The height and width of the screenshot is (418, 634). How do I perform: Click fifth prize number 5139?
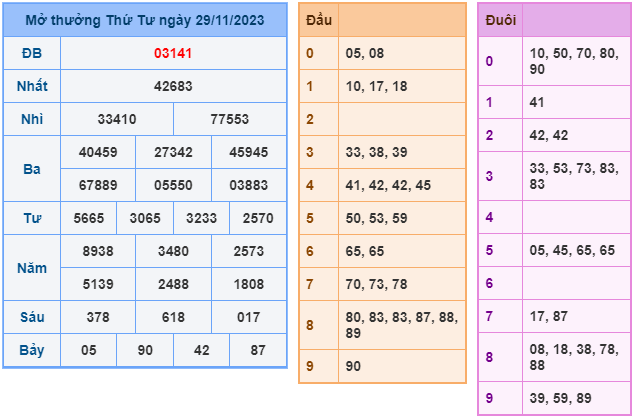click(x=98, y=284)
